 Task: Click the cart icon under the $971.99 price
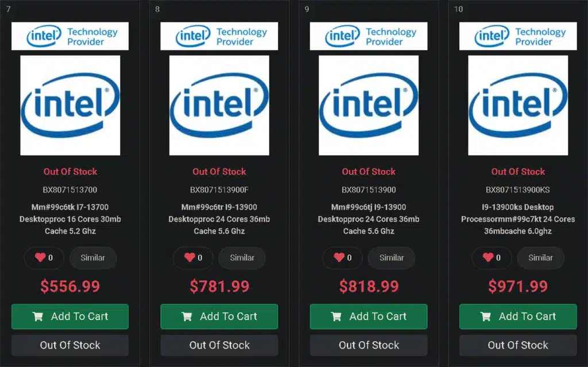coord(486,316)
